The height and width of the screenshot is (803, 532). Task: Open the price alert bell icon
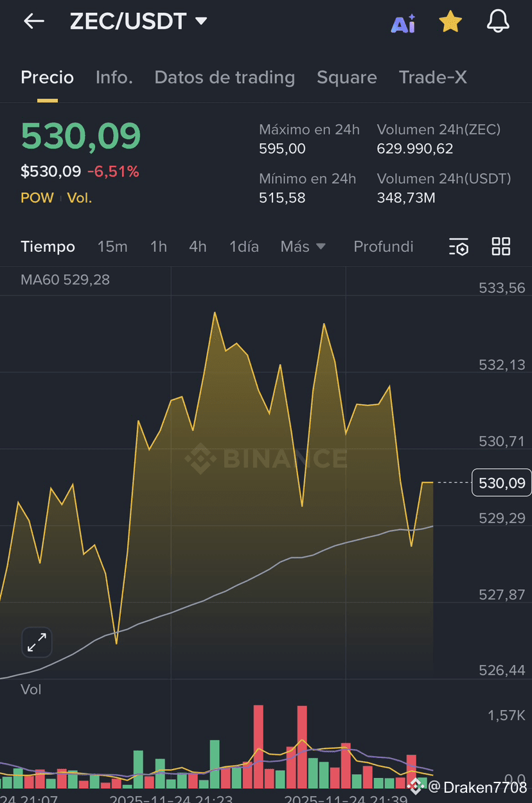coord(498,22)
